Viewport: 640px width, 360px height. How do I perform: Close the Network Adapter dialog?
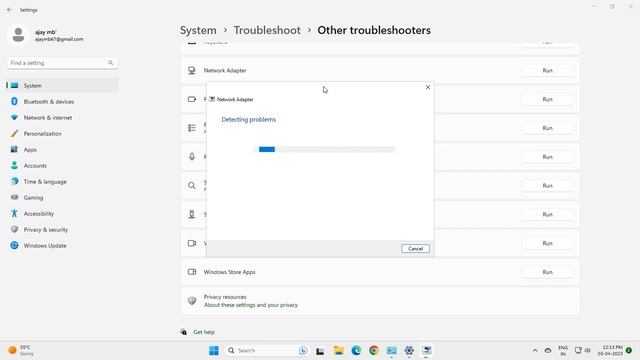pyautogui.click(x=428, y=87)
